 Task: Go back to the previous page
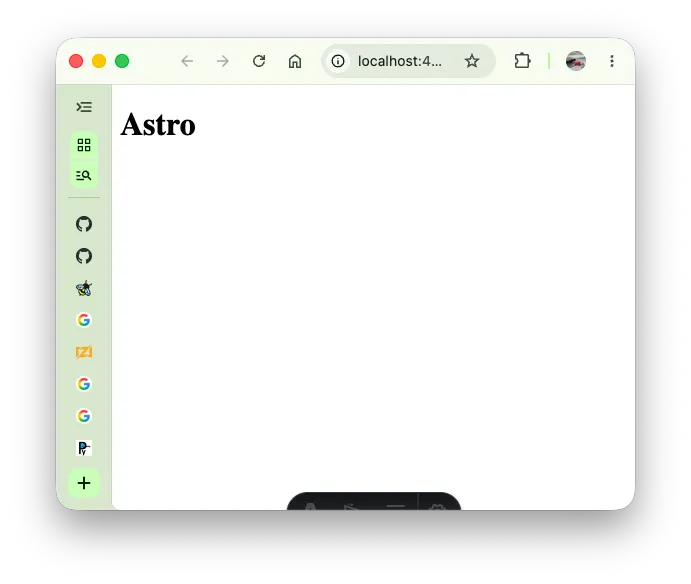187,61
